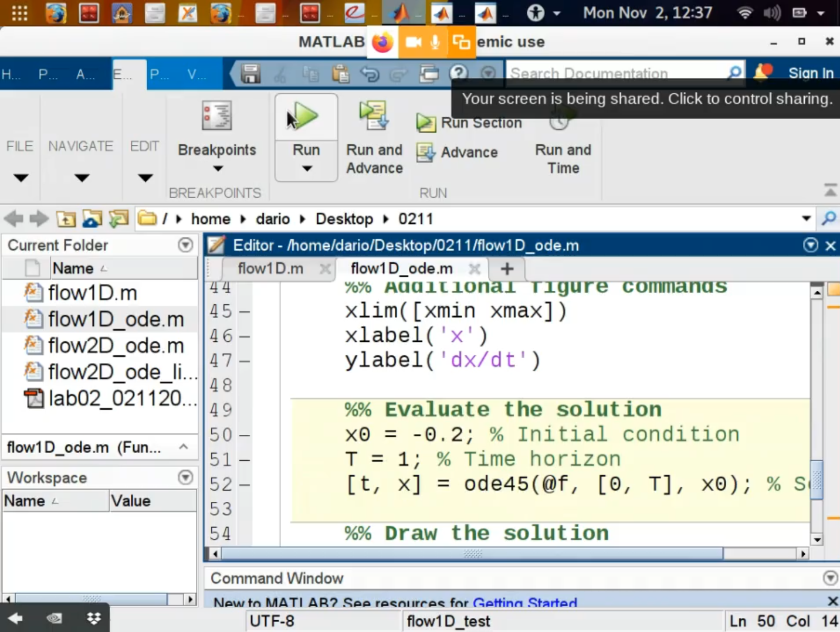Click the Sign In button
Screen dimensions: 840x632
point(810,73)
